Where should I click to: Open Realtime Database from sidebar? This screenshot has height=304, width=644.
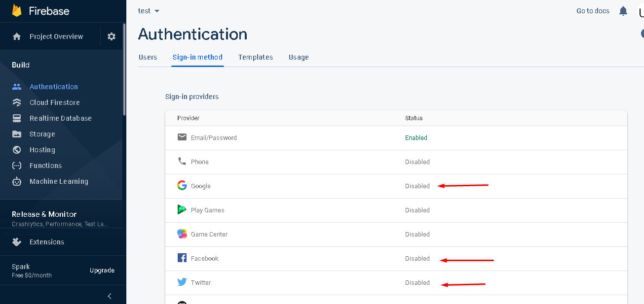coord(60,118)
